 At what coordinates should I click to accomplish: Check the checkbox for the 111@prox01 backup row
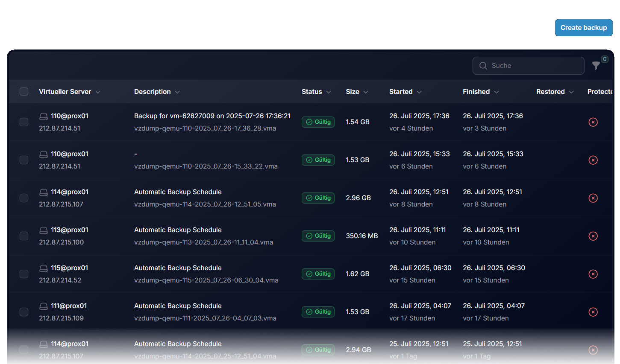pyautogui.click(x=24, y=312)
